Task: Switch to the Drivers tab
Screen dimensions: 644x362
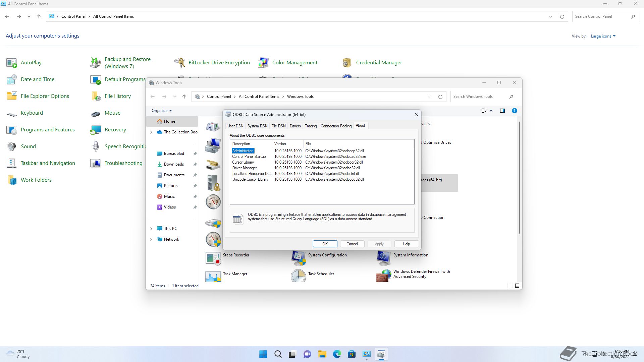Action: point(295,126)
